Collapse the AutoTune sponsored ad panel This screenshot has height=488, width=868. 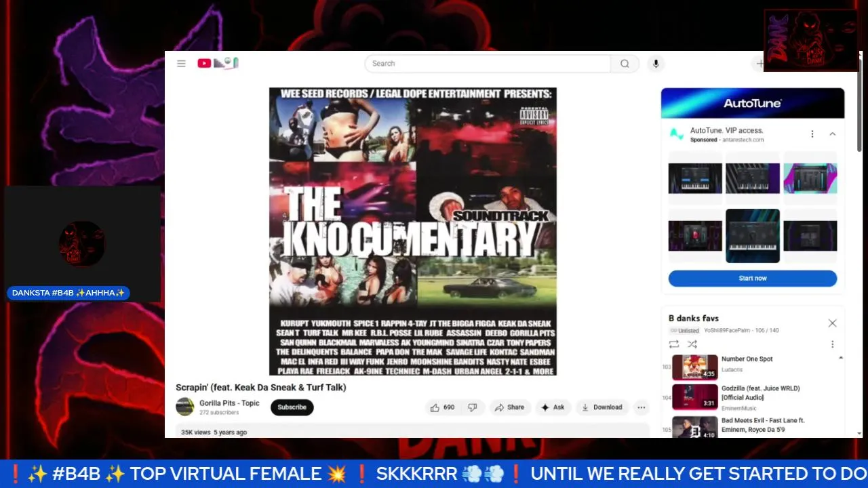832,134
